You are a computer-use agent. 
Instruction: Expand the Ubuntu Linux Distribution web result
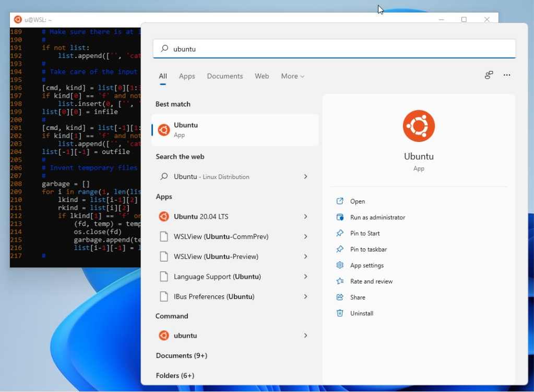click(x=306, y=176)
